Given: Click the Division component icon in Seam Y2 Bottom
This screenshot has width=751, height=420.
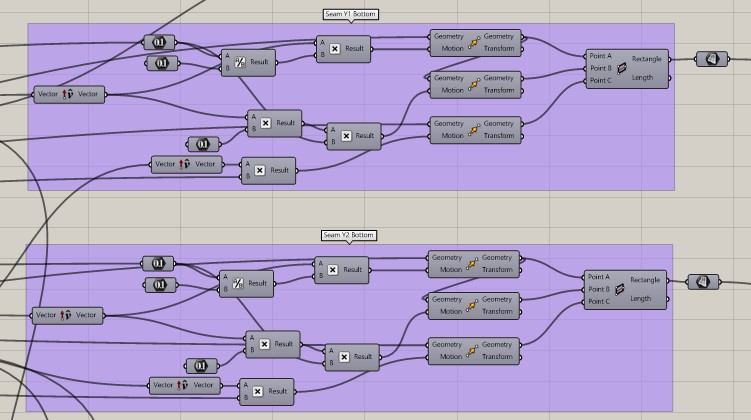Looking at the screenshot, I should tap(238, 284).
